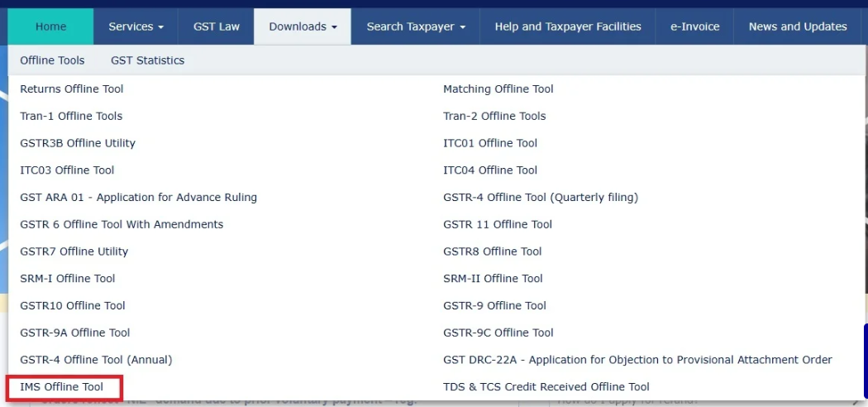Open the Search Taxpayer dropdown
This screenshot has height=407, width=868.
[416, 26]
